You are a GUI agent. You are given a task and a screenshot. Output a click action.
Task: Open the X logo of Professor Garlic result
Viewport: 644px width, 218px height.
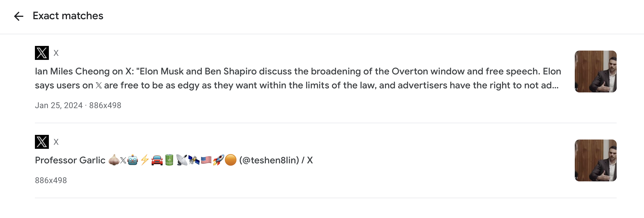(x=42, y=142)
